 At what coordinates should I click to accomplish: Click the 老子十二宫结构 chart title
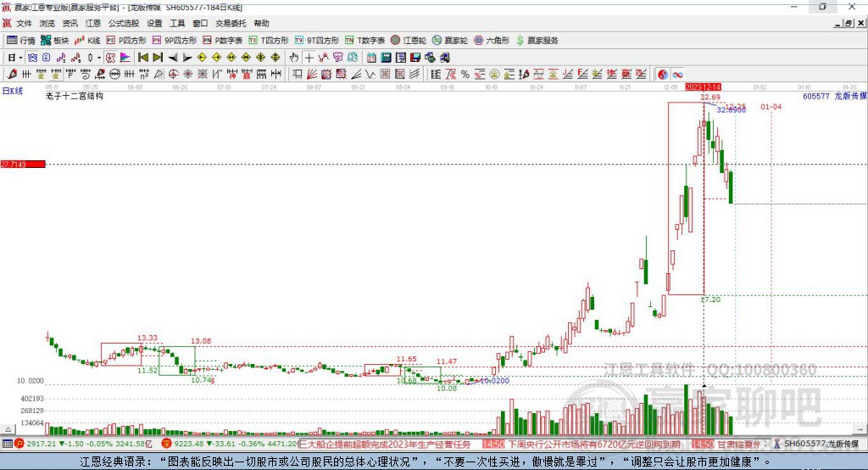pyautogui.click(x=75, y=96)
